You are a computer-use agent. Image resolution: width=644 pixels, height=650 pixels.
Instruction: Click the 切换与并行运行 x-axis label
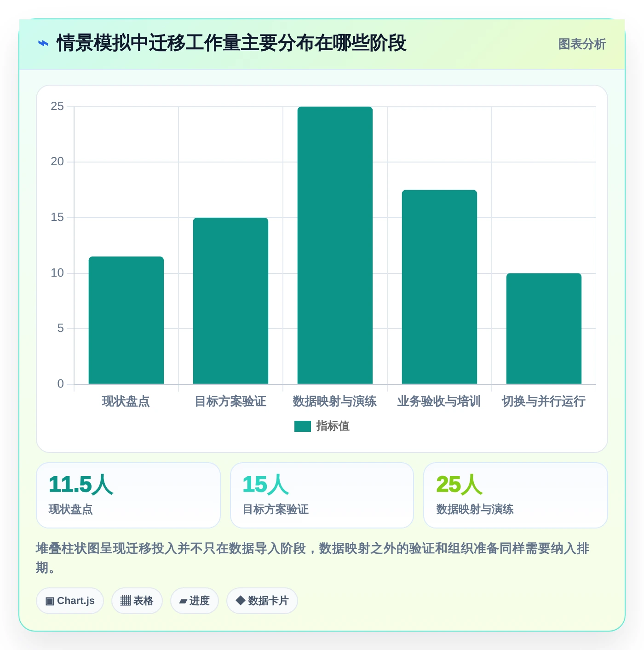tap(544, 401)
